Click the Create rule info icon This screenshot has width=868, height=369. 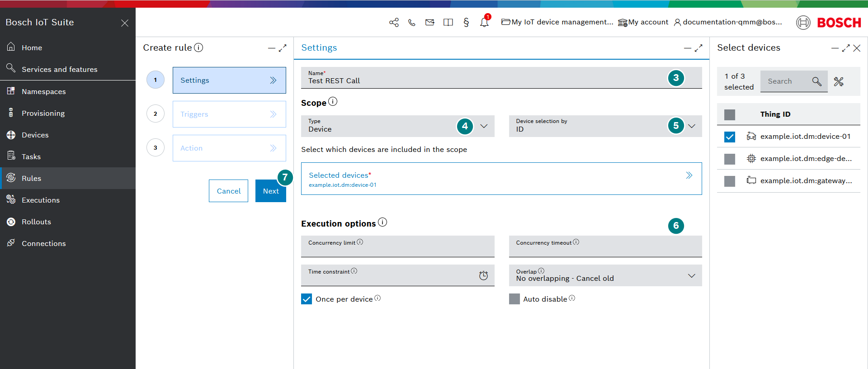tap(198, 47)
